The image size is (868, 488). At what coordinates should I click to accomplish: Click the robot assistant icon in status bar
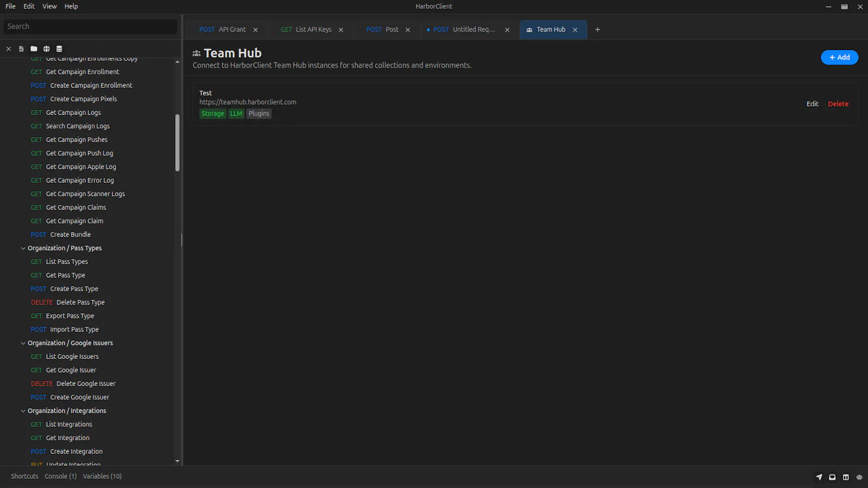(859, 477)
